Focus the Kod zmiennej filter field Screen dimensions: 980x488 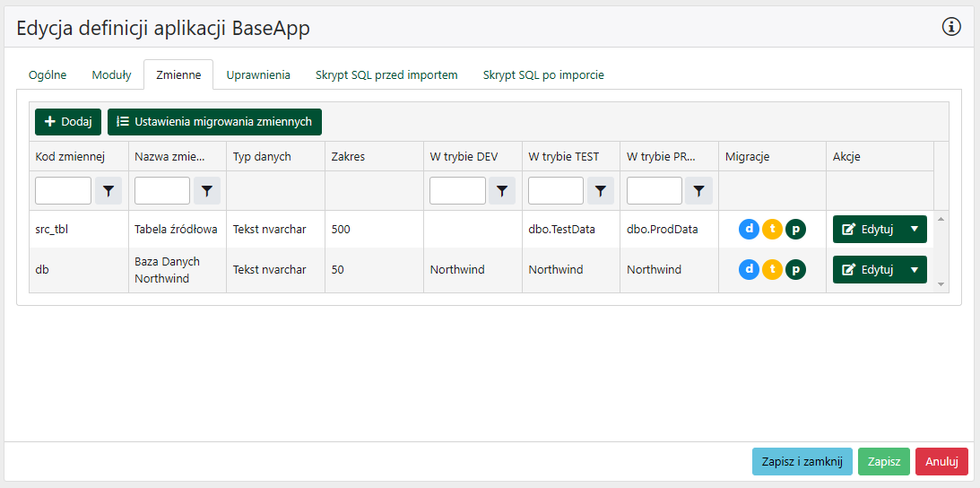63,191
